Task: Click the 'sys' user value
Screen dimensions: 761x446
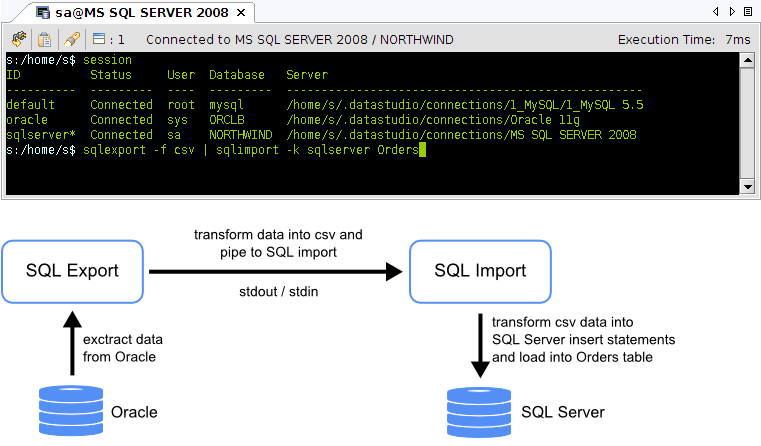Action: (178, 120)
